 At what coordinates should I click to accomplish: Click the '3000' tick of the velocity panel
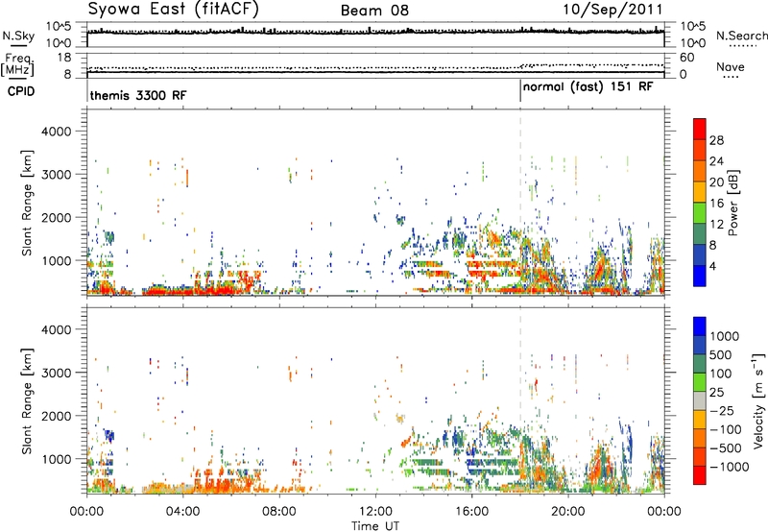click(x=56, y=373)
